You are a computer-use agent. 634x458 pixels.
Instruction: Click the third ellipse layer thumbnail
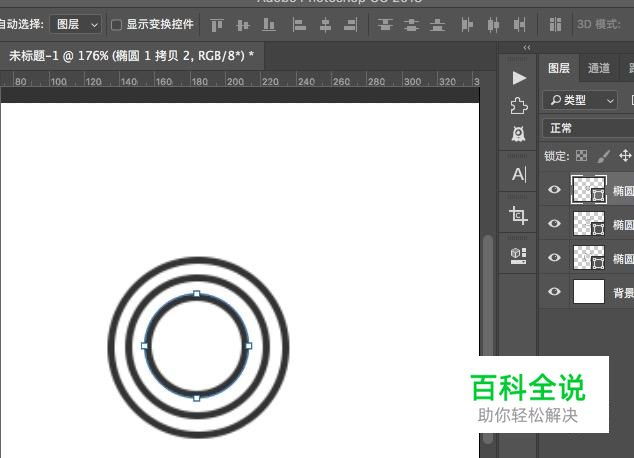tap(589, 257)
